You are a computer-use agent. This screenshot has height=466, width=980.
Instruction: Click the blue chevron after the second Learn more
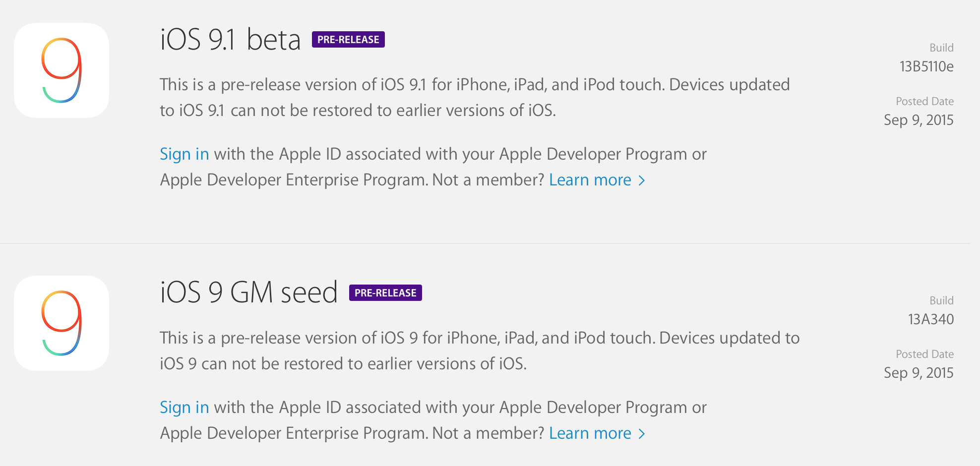pos(642,433)
